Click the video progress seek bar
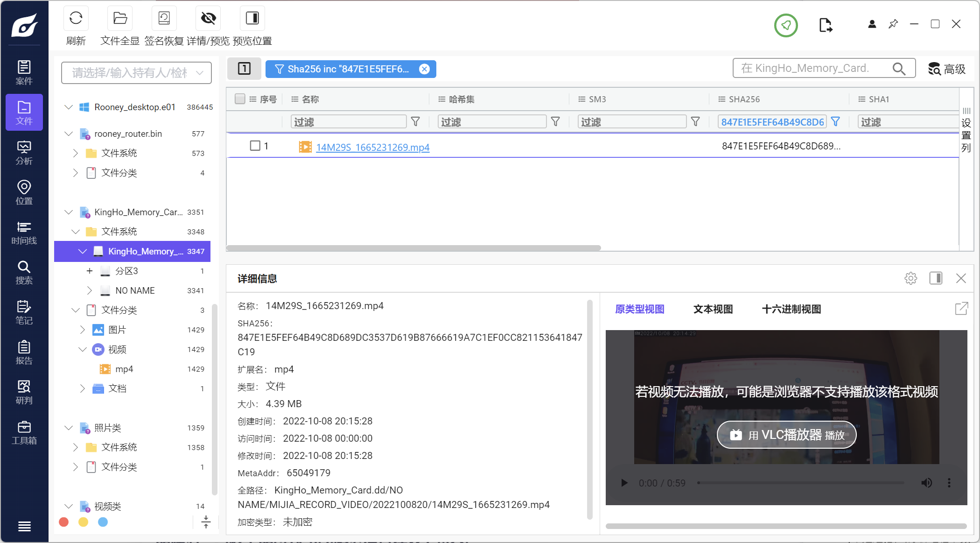 point(801,483)
